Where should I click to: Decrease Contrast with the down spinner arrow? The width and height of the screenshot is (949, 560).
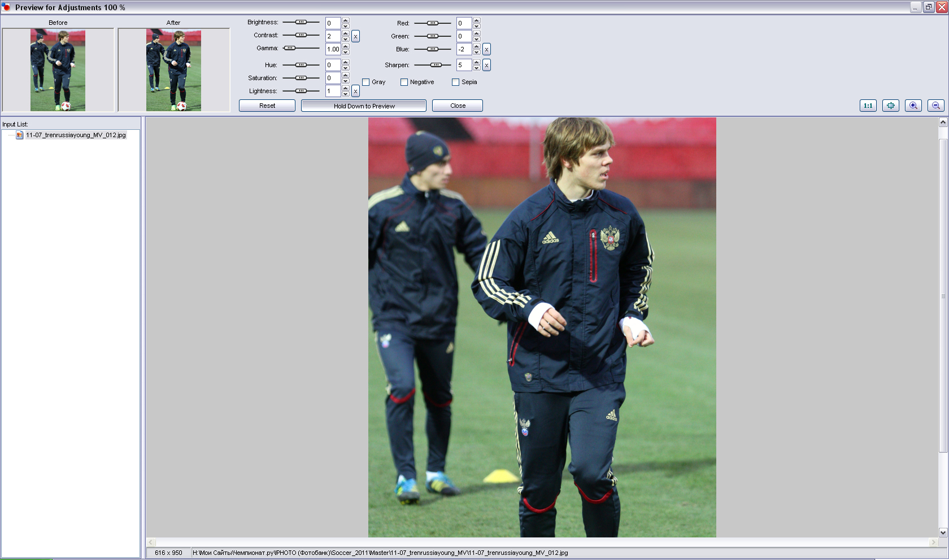[346, 39]
